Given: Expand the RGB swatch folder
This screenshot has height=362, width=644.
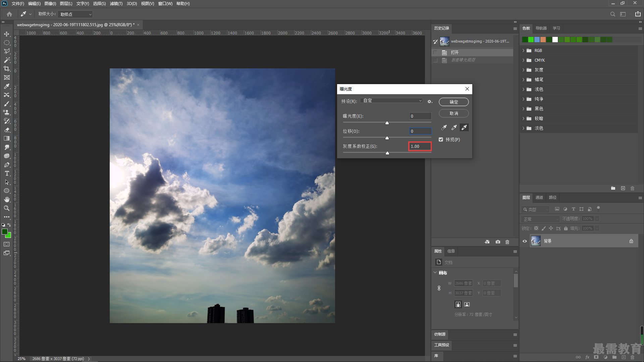Looking at the screenshot, I should click(523, 51).
